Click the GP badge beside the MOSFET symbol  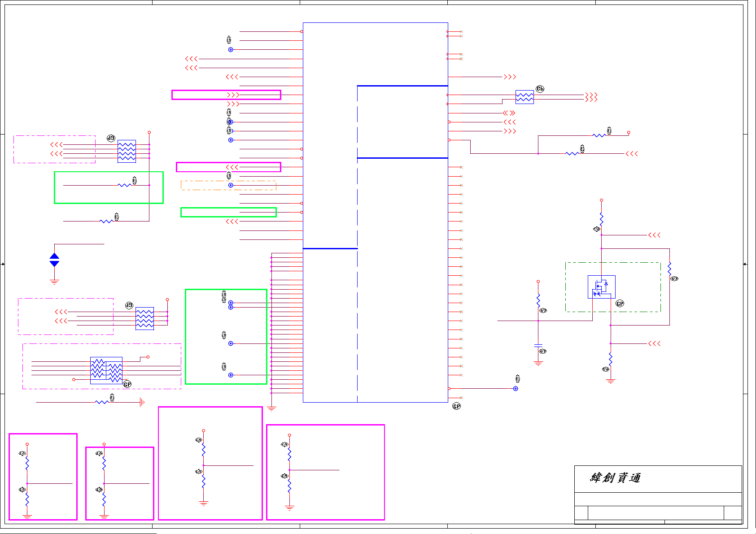click(x=620, y=304)
